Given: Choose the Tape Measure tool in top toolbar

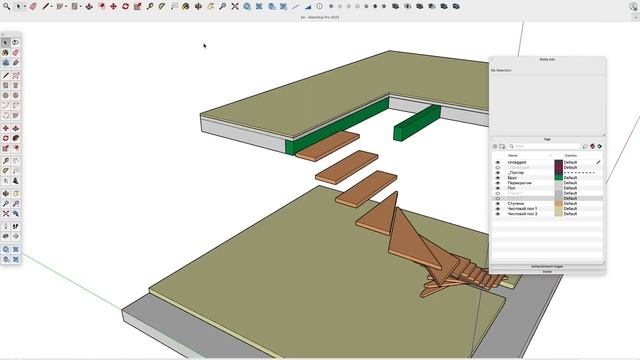Looking at the screenshot, I should pos(150,7).
